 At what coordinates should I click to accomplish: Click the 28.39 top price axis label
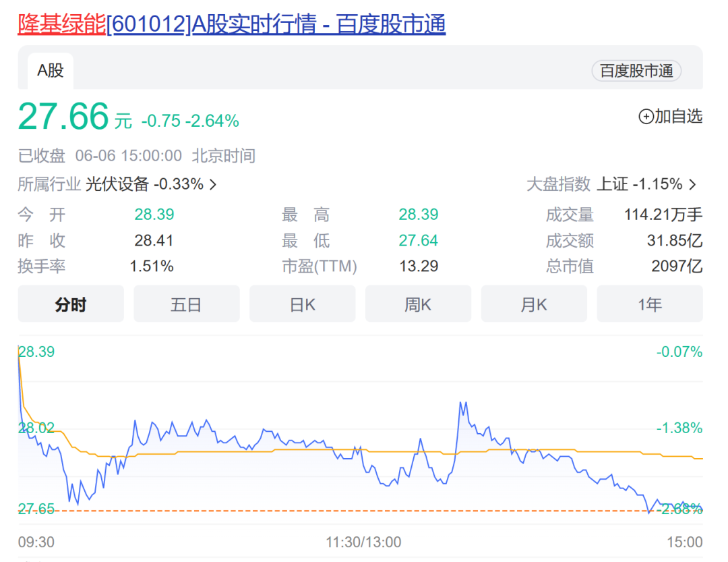pyautogui.click(x=36, y=352)
